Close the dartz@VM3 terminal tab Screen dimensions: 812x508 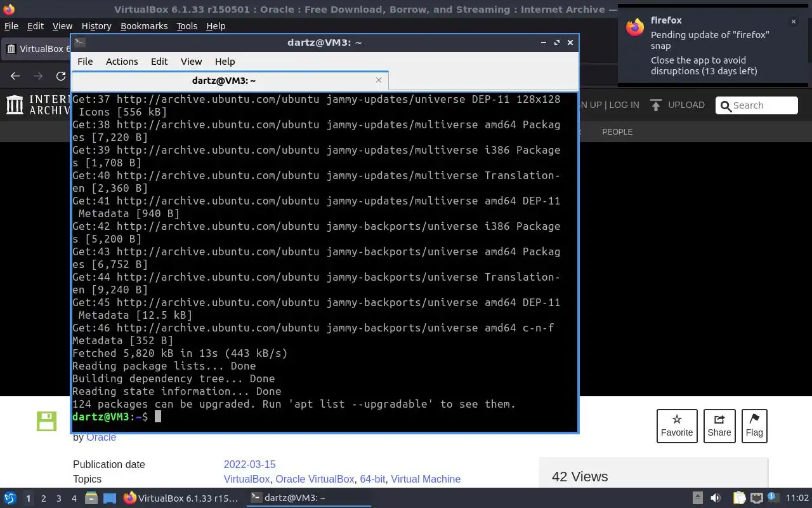pos(379,80)
